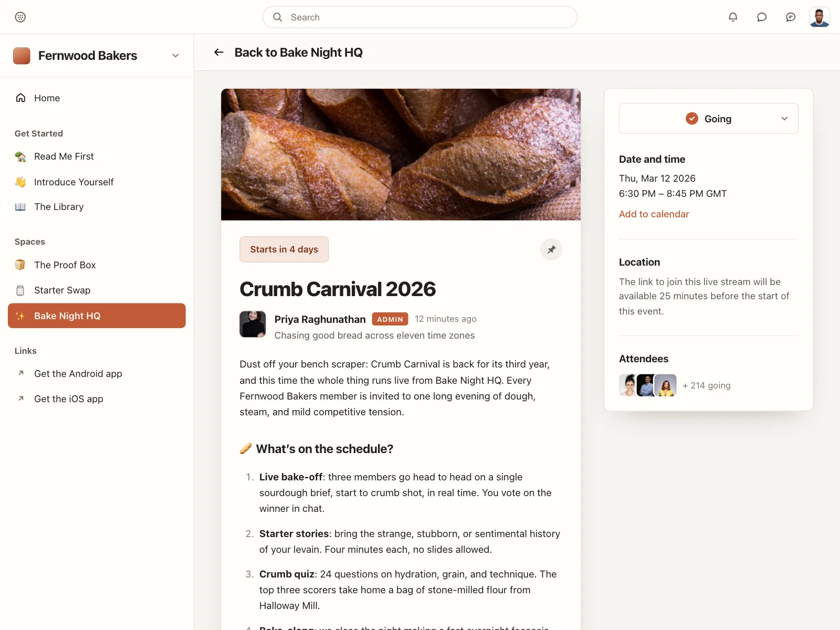The width and height of the screenshot is (840, 630).
Task: Click the app grid icon at top left
Action: [x=20, y=17]
